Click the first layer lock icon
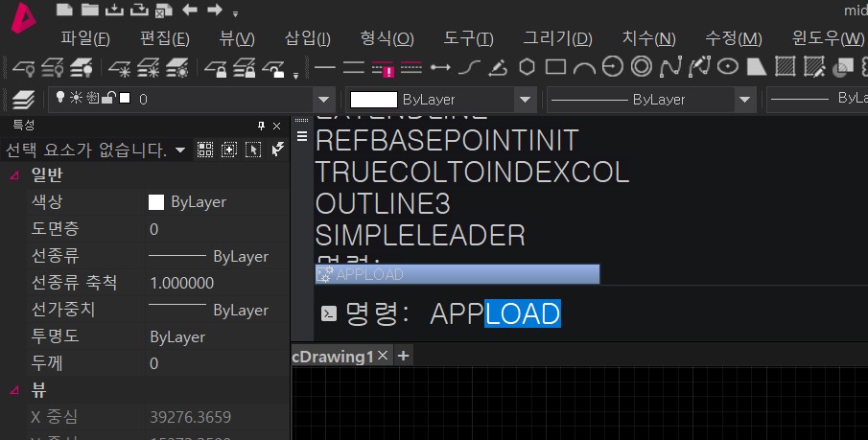 [216, 68]
